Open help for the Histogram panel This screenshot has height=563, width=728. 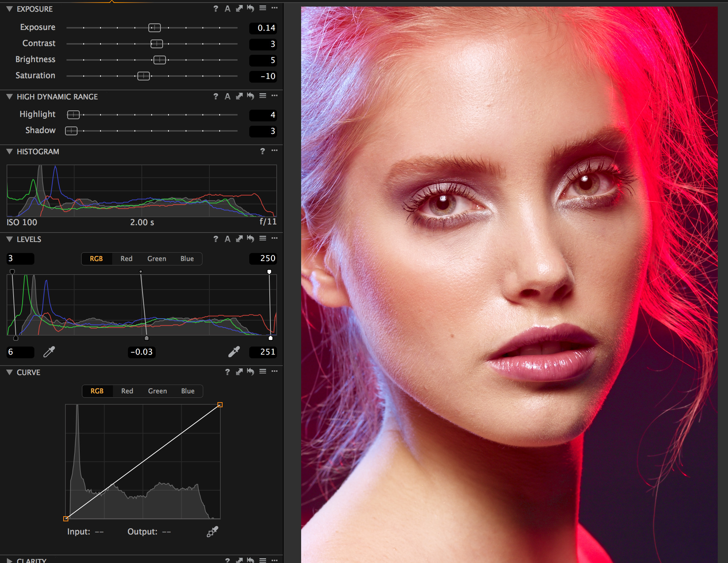[262, 151]
